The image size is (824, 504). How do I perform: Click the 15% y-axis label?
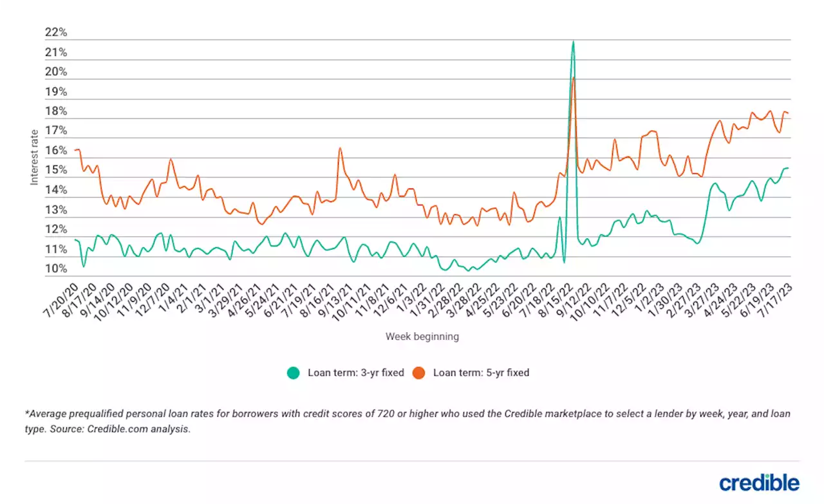(x=56, y=171)
